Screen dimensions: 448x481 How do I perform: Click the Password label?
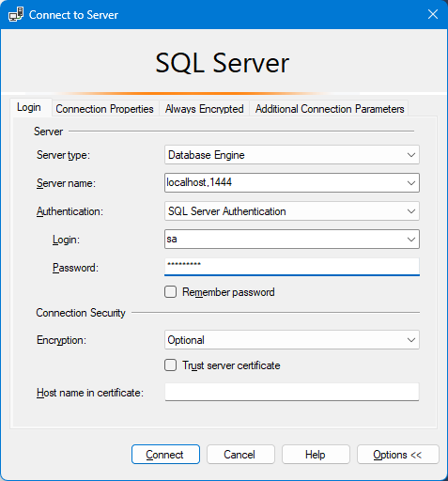[75, 268]
